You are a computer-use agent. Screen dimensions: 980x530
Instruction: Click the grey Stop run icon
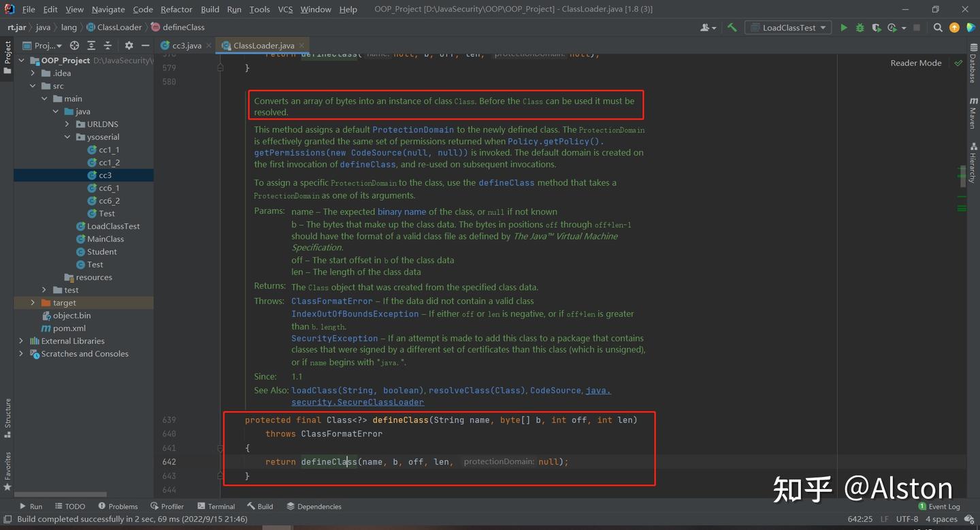pyautogui.click(x=917, y=28)
